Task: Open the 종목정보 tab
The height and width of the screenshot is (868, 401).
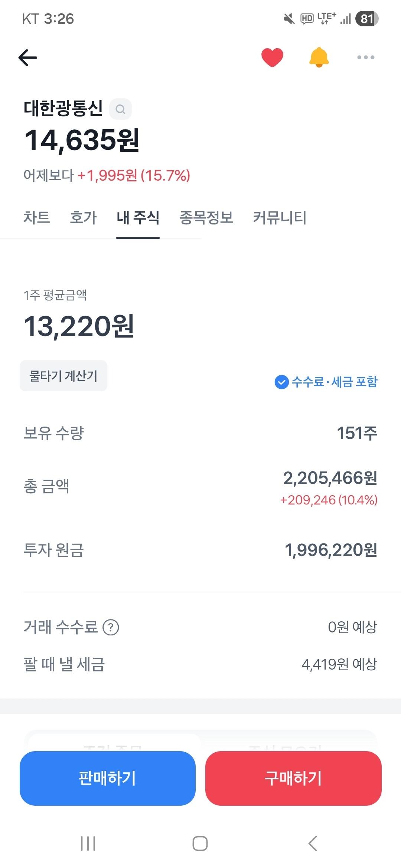Action: click(x=206, y=217)
